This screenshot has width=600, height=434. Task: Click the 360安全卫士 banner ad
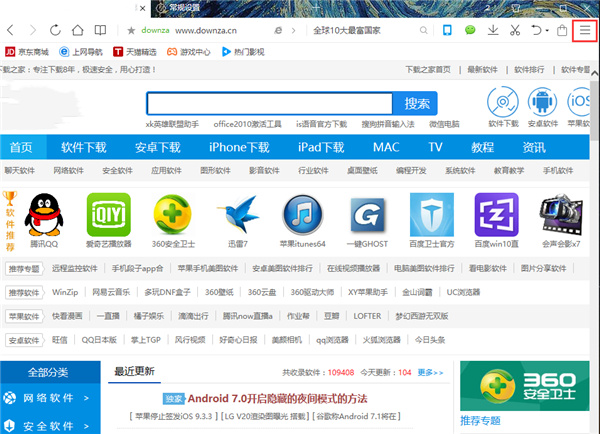point(525,386)
